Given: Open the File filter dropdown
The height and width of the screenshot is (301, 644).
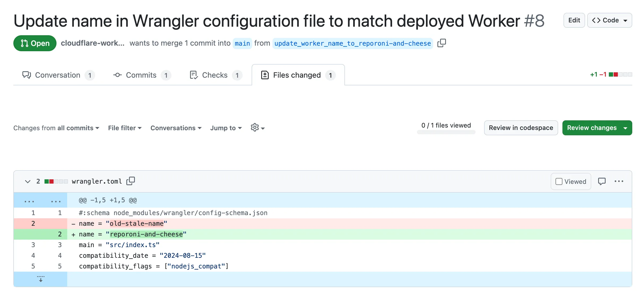Looking at the screenshot, I should click(124, 128).
